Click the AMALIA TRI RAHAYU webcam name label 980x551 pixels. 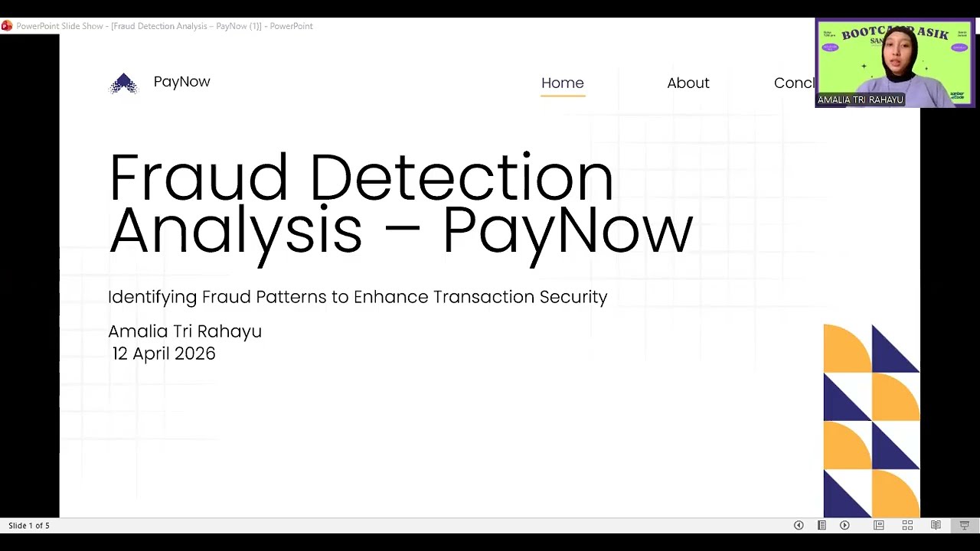click(861, 99)
